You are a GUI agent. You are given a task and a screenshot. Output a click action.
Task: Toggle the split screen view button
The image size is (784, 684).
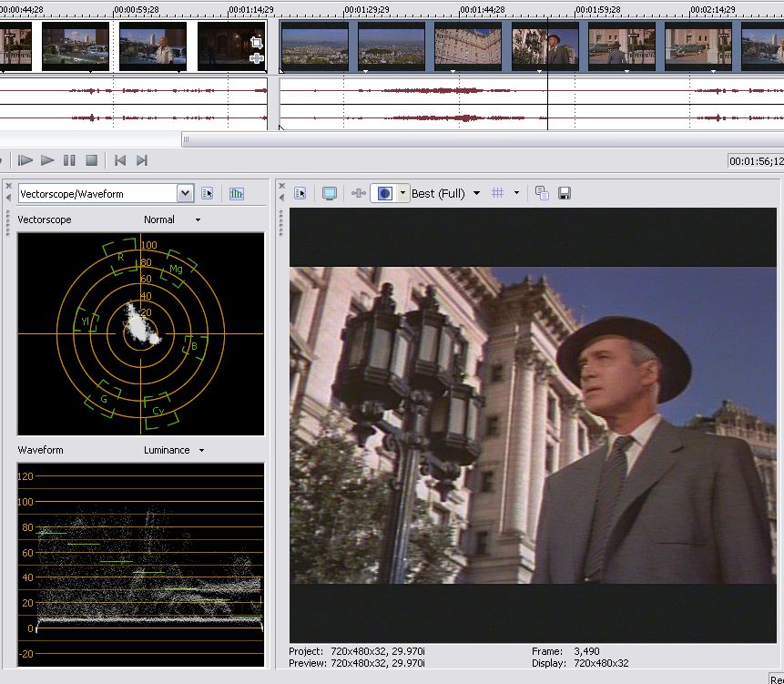pyautogui.click(x=384, y=193)
